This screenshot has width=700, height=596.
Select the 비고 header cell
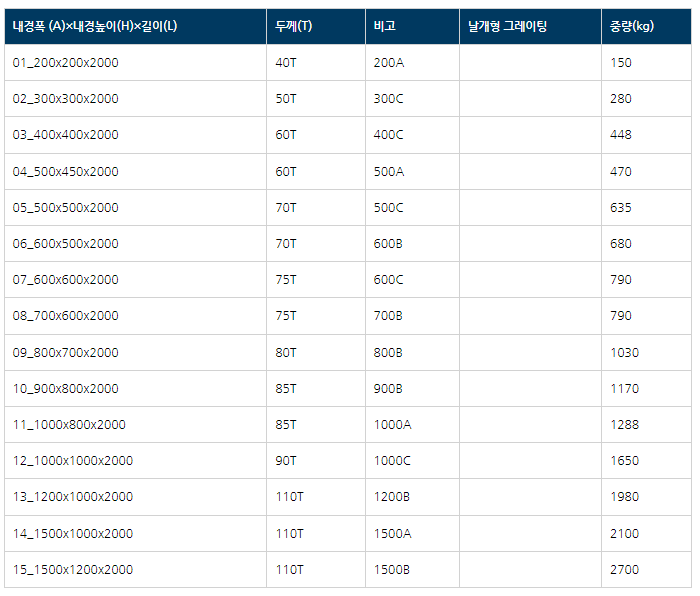tap(412, 26)
